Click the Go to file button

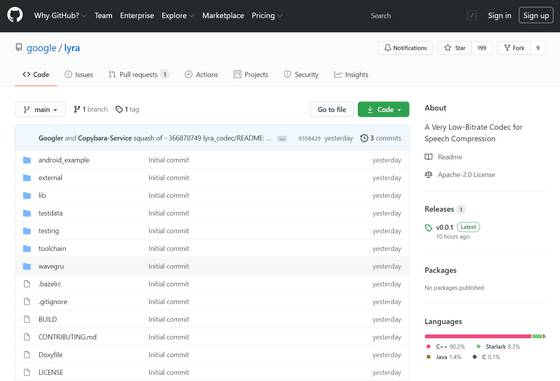(332, 110)
